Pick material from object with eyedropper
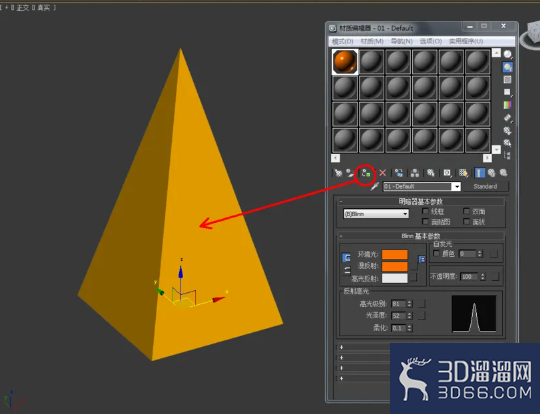 tap(375, 187)
